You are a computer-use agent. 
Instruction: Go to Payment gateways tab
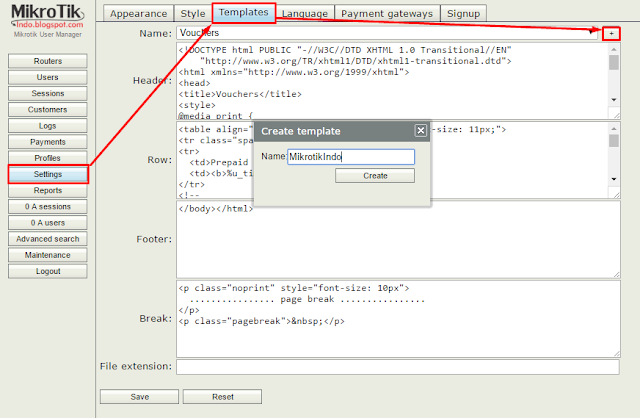[x=387, y=13]
